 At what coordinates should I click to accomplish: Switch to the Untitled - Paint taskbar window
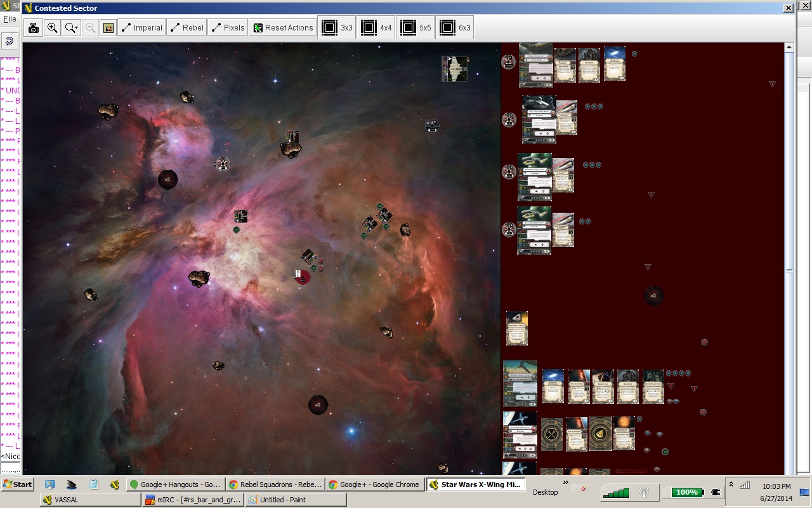tap(296, 500)
